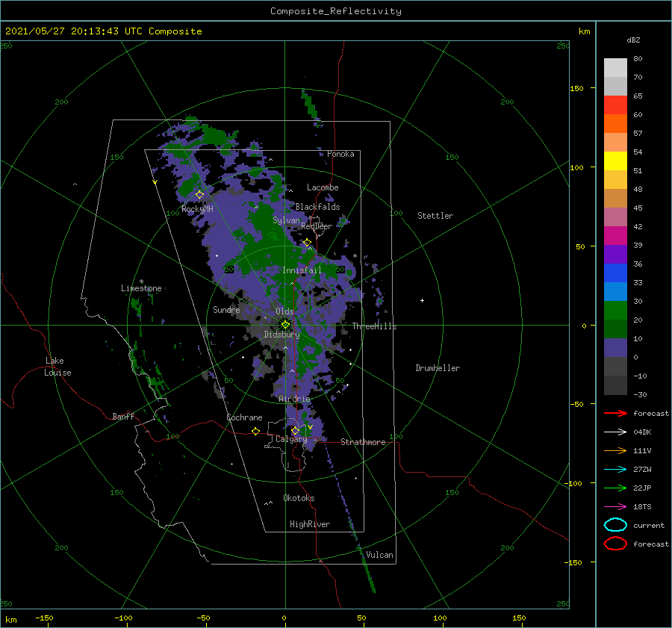Click the Vulcan town label
This screenshot has height=628, width=672.
point(379,555)
